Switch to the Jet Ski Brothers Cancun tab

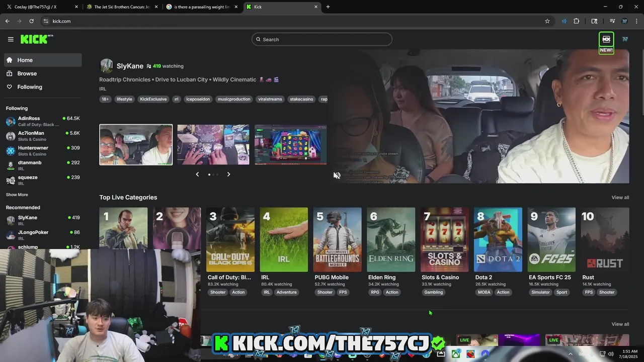pyautogui.click(x=121, y=7)
